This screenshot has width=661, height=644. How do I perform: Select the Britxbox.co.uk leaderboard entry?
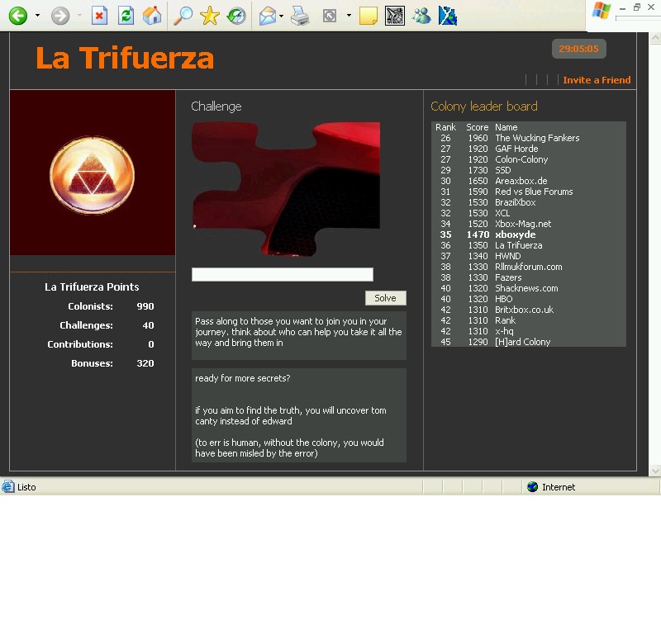[x=529, y=310]
